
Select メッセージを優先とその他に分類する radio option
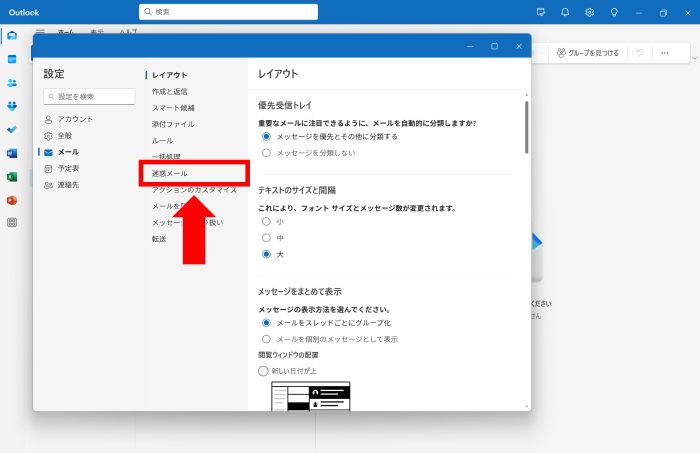coord(266,136)
